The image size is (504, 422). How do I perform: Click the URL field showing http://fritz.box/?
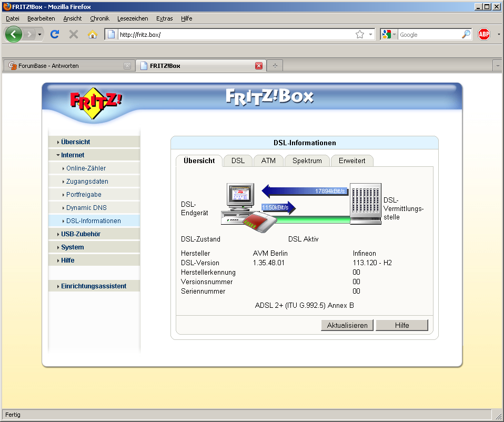236,35
